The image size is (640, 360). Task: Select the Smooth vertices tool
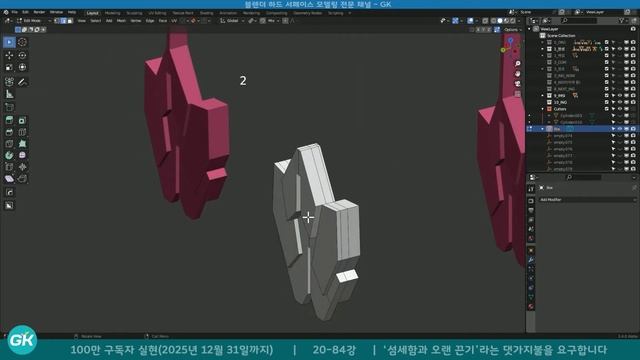coord(22,156)
